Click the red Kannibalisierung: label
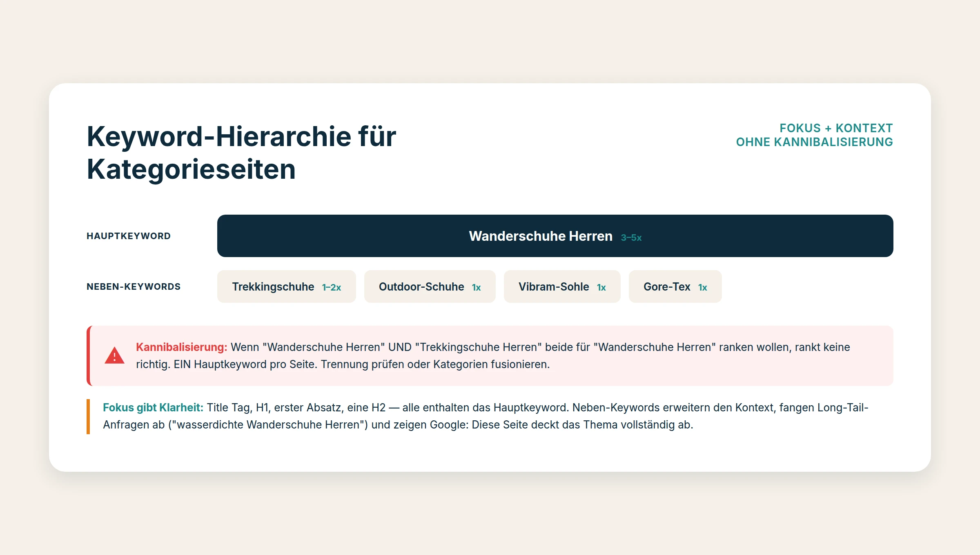980x555 pixels. 182,347
